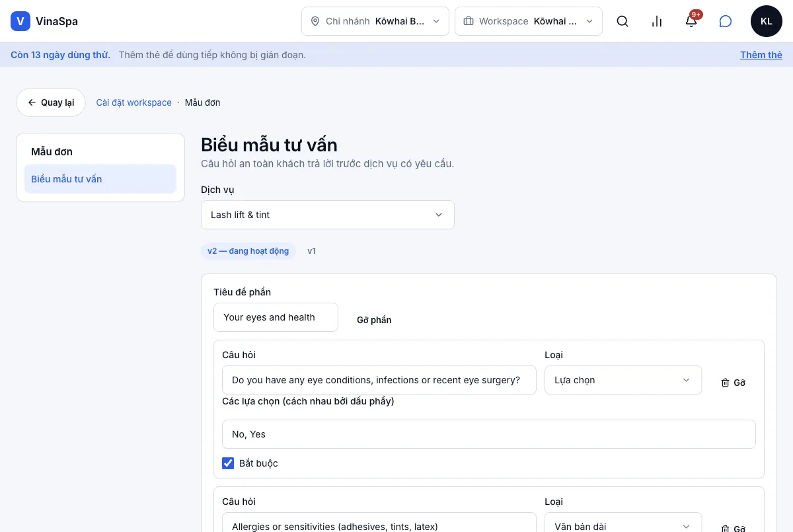Edit the Tiêu đề phần section title field
Image resolution: width=793 pixels, height=532 pixels.
(276, 317)
